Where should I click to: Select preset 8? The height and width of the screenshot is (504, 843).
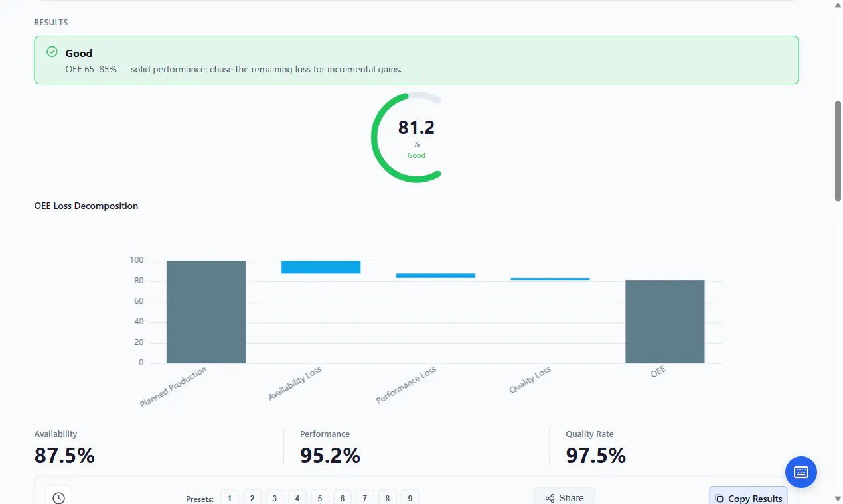point(388,498)
